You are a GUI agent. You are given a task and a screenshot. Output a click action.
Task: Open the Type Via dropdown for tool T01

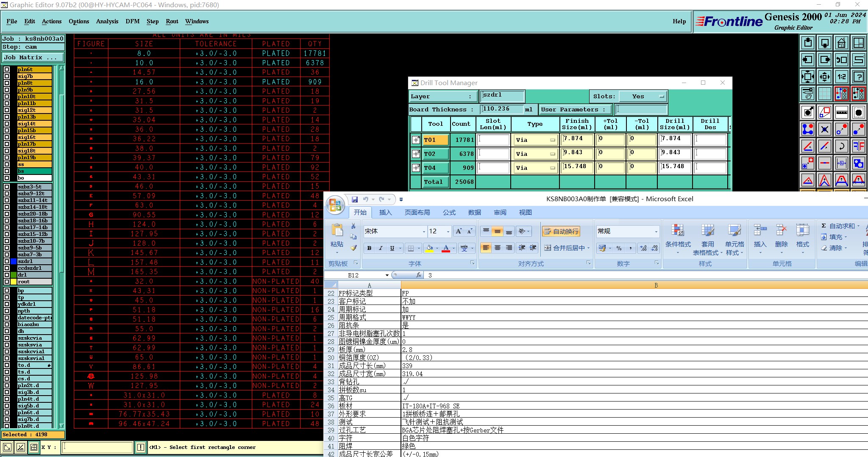[535, 140]
